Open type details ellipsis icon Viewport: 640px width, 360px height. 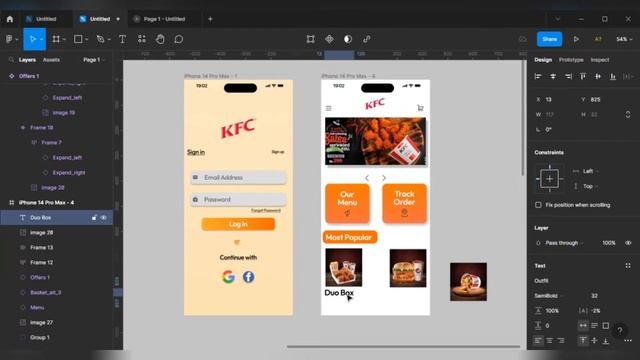pos(628,340)
